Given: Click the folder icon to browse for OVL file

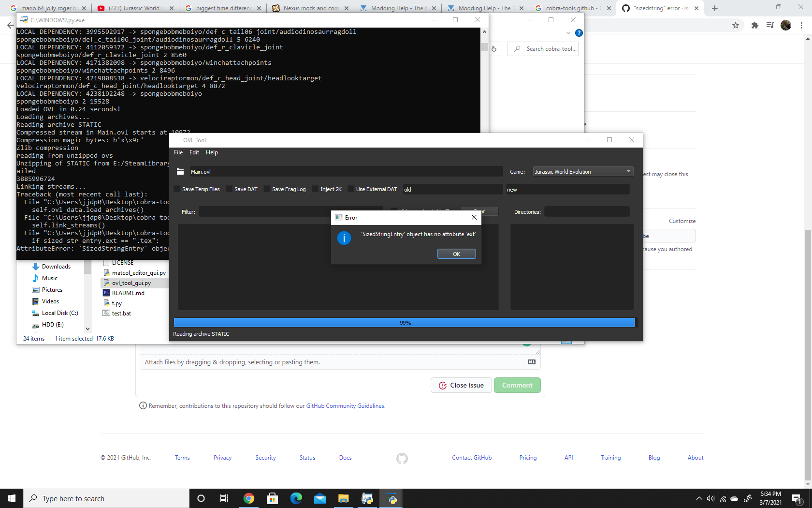Looking at the screenshot, I should click(180, 171).
